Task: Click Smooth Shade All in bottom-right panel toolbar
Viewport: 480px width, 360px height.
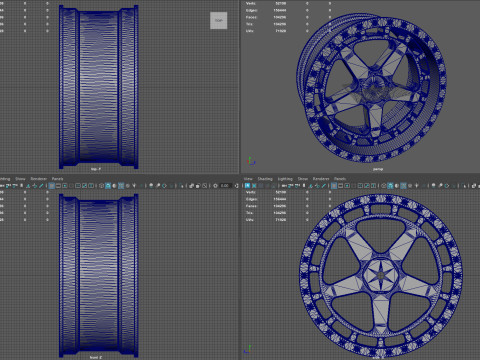Action: (x=390, y=186)
